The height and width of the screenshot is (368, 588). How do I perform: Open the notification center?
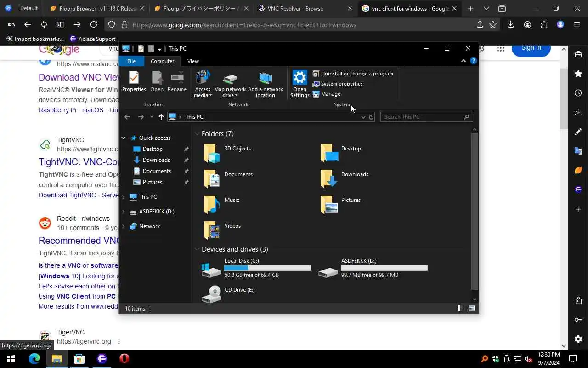pyautogui.click(x=573, y=359)
